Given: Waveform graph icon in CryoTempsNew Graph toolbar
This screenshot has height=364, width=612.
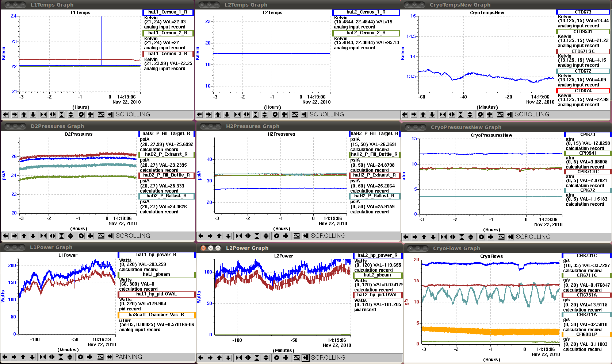Looking at the screenshot, I should point(500,115).
